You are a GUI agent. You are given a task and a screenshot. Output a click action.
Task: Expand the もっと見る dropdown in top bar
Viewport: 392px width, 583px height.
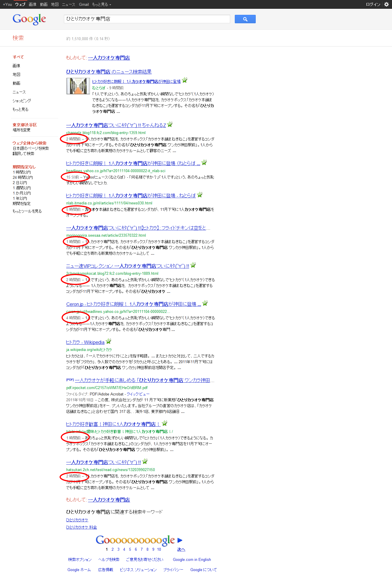click(x=101, y=4)
